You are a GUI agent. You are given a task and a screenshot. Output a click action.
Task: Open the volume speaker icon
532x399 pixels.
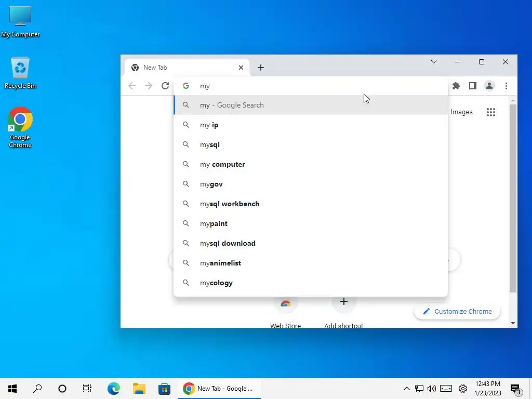click(x=432, y=389)
